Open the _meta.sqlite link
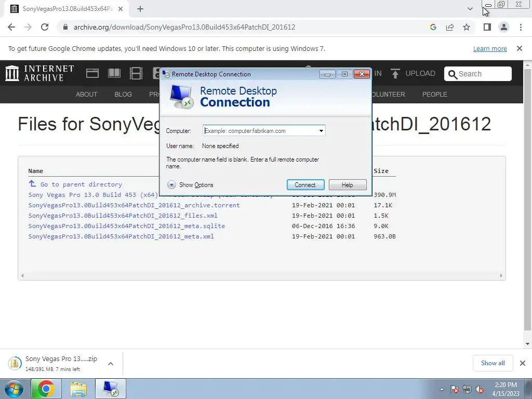This screenshot has width=532, height=399. (x=127, y=226)
